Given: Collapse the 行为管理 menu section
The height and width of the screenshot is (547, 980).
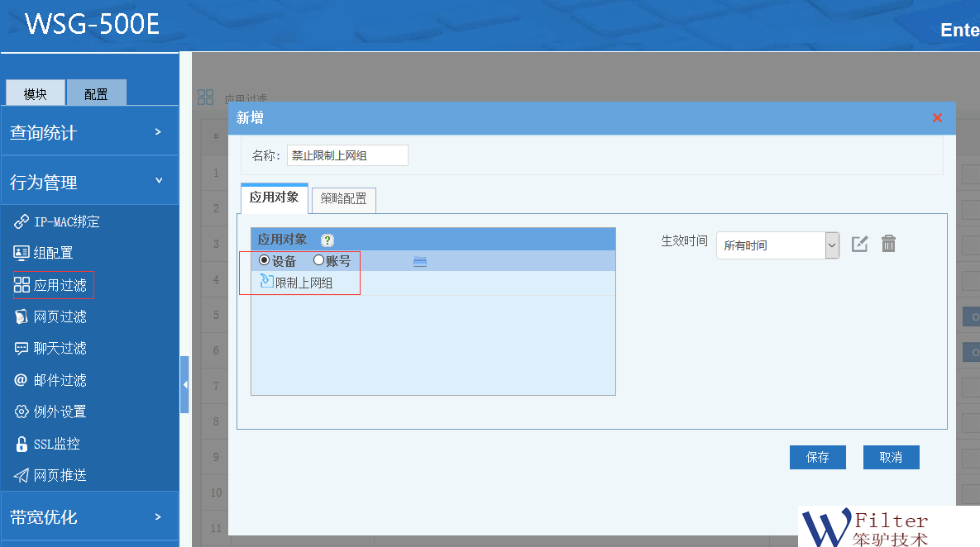Looking at the screenshot, I should pyautogui.click(x=89, y=183).
